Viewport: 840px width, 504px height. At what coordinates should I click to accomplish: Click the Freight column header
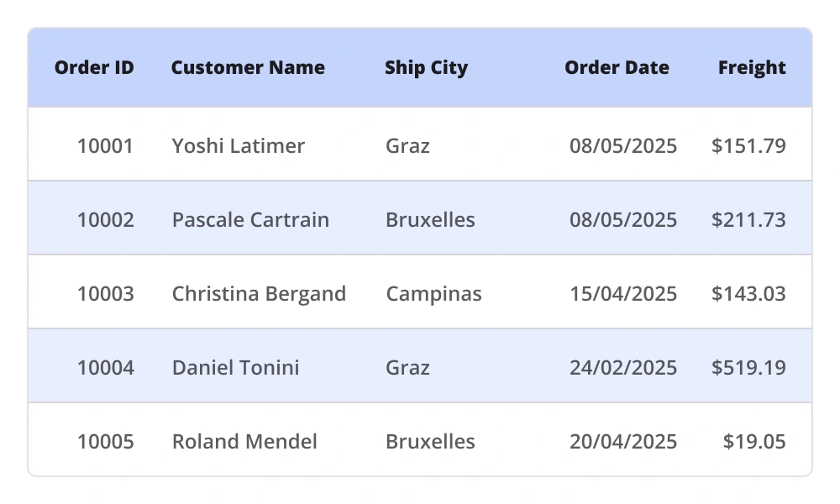[x=752, y=68]
